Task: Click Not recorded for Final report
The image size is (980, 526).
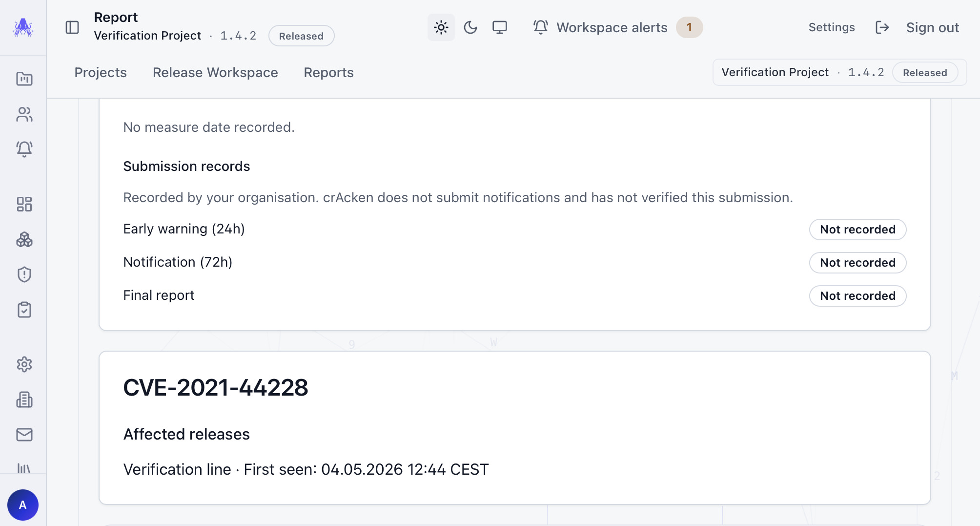Action: 857,296
